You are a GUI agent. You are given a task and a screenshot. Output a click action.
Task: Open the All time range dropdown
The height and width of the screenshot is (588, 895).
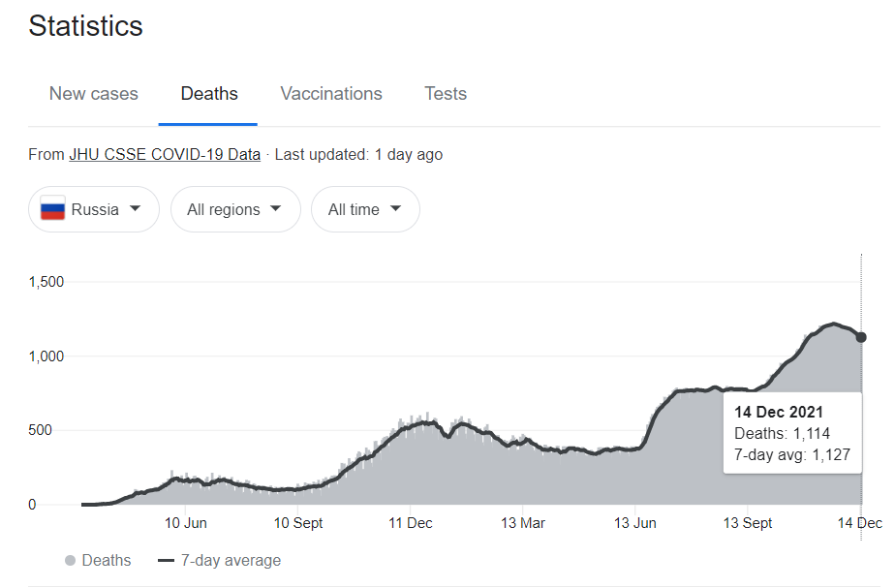pyautogui.click(x=365, y=209)
